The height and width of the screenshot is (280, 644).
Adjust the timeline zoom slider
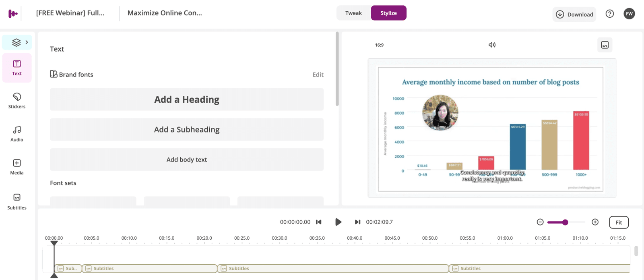click(x=565, y=222)
